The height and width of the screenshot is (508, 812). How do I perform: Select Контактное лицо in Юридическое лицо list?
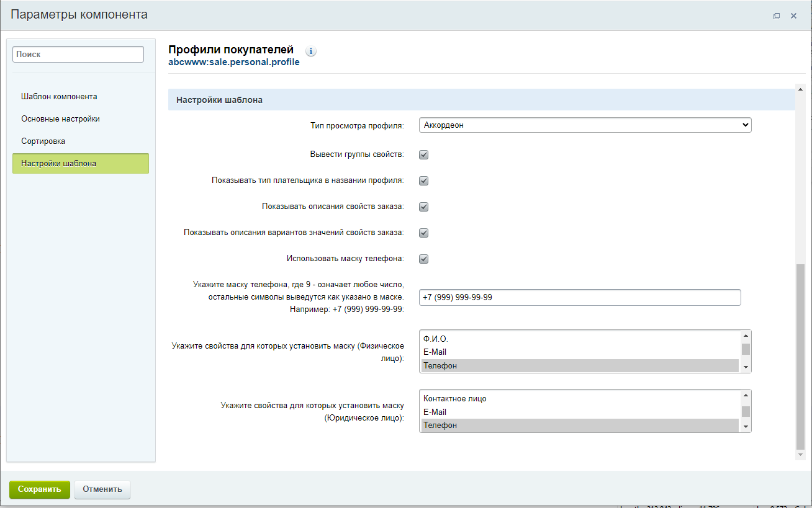580,399
